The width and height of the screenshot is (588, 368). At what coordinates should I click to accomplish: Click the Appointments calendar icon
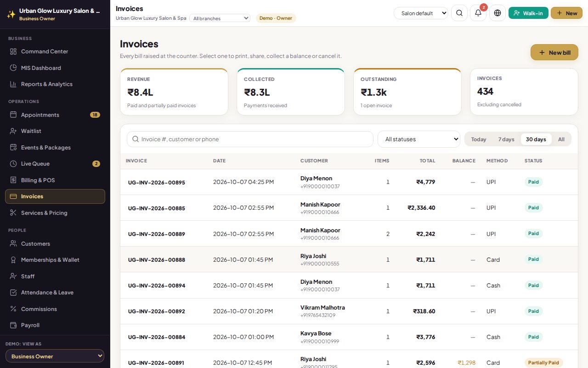[13, 115]
